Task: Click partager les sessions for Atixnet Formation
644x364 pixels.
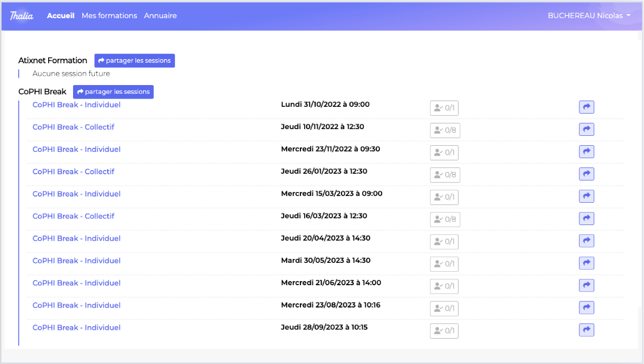Action: (135, 61)
